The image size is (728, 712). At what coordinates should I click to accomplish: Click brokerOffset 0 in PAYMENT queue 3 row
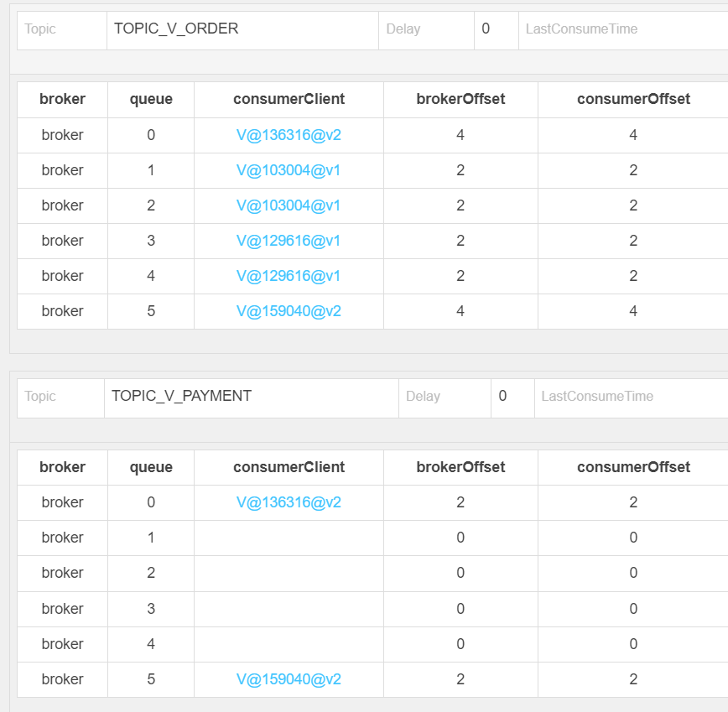pos(460,609)
